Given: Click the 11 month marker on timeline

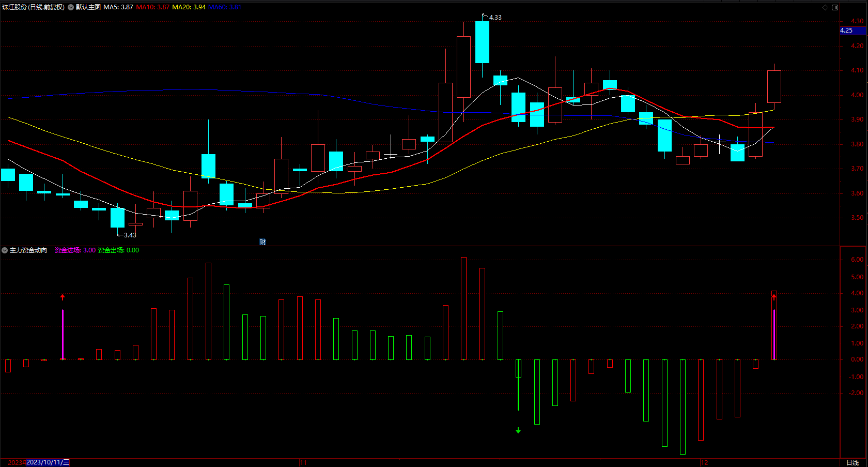Looking at the screenshot, I should 303,463.
